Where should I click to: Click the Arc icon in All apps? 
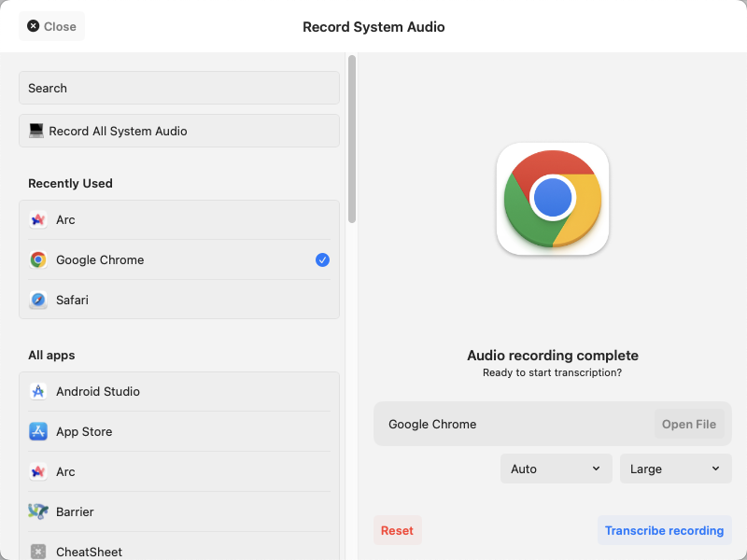[38, 472]
